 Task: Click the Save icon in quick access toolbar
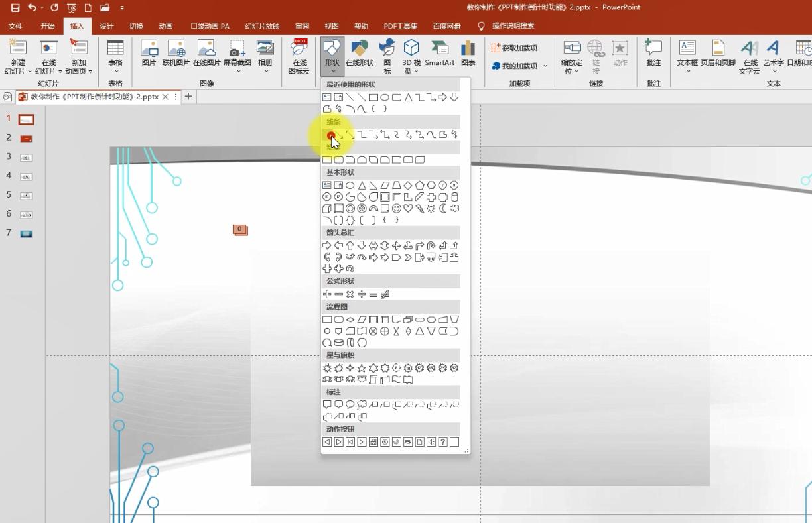15,8
